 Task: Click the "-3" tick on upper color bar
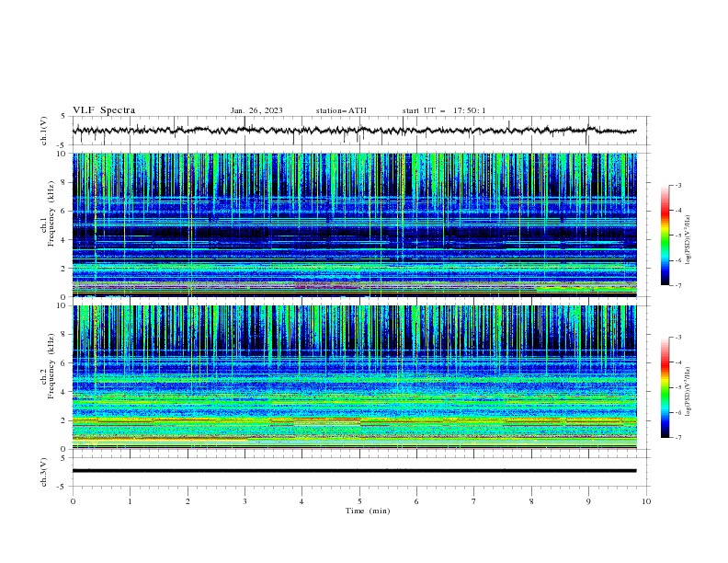[x=677, y=185]
